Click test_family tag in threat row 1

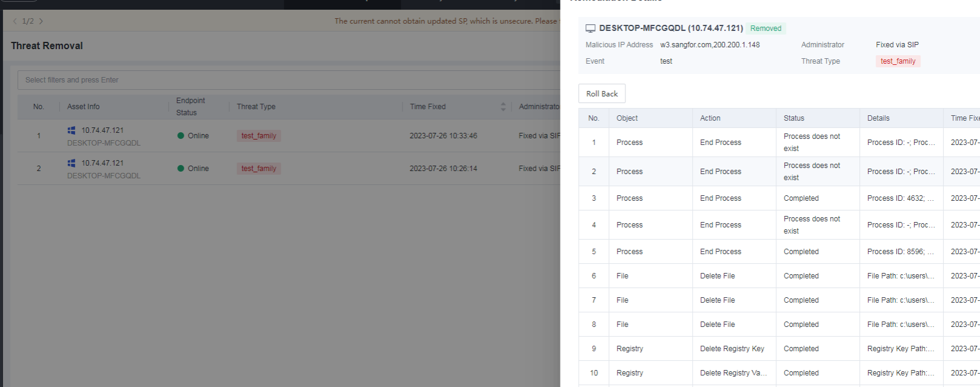259,136
